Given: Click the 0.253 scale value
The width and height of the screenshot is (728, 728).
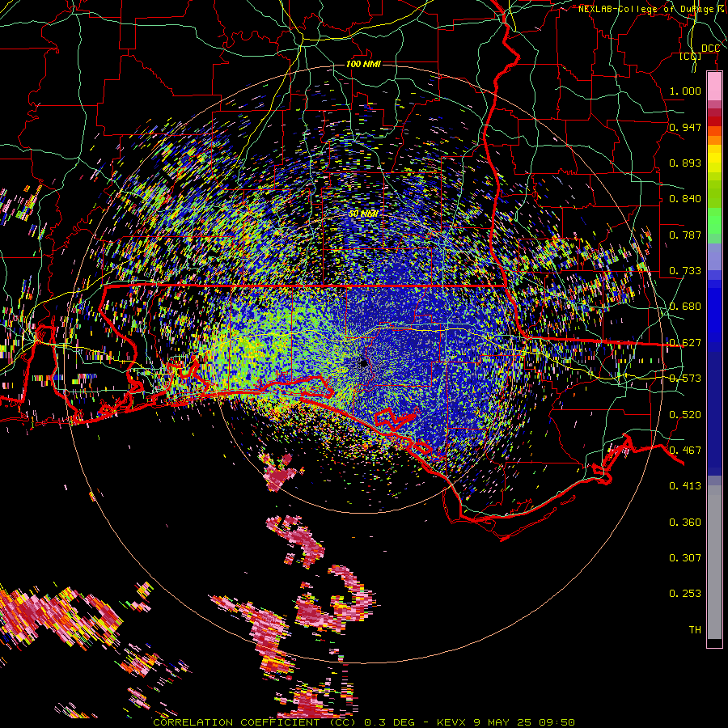Looking at the screenshot, I should pos(685,594).
